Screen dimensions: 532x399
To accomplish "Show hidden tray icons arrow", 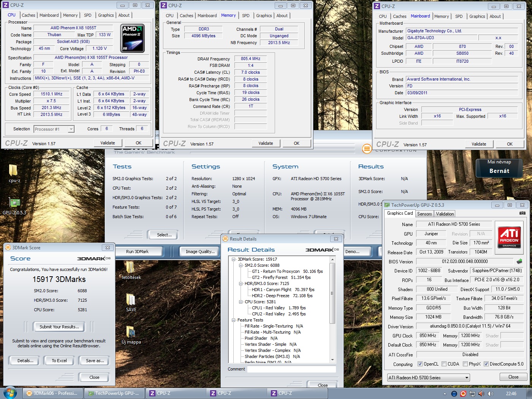I will [445, 394].
